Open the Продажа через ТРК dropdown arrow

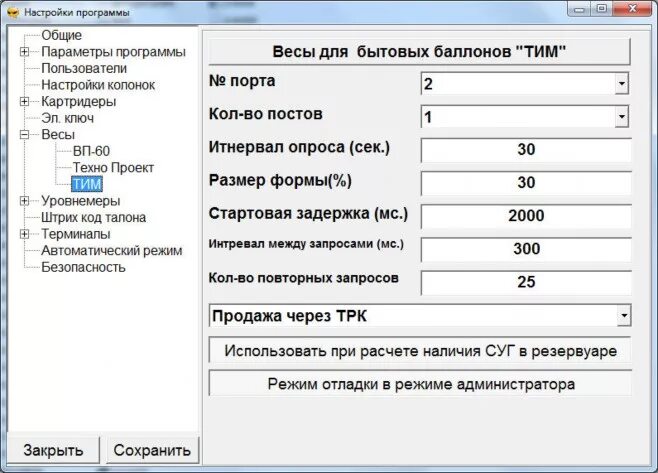(x=624, y=316)
